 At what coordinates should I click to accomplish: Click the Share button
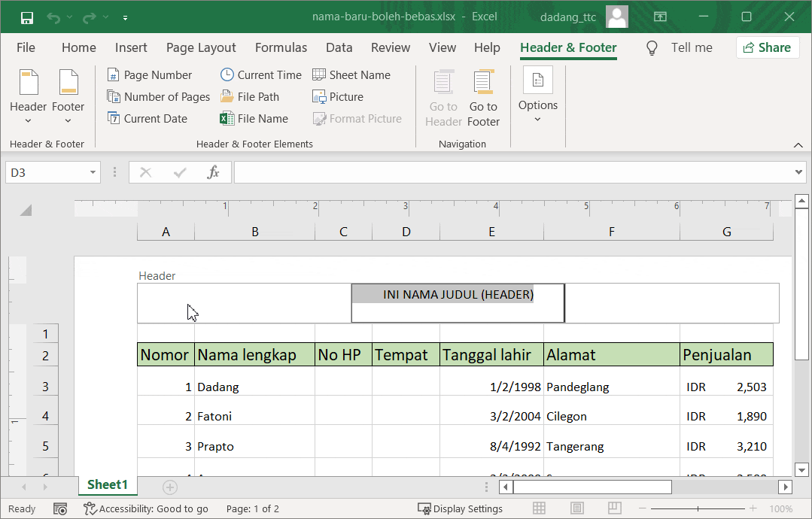[767, 47]
